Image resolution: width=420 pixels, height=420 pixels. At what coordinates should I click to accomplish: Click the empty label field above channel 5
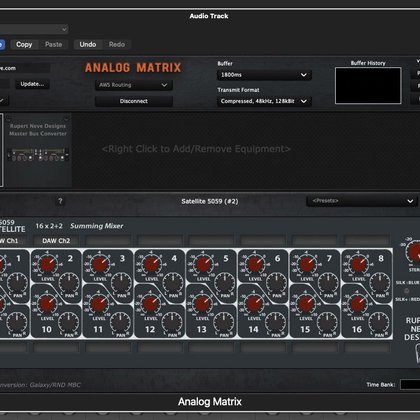tap(211, 241)
